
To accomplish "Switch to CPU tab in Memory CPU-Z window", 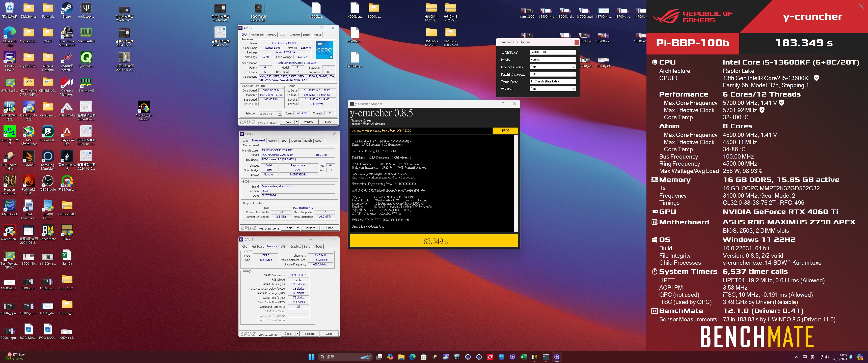I will click(x=245, y=247).
